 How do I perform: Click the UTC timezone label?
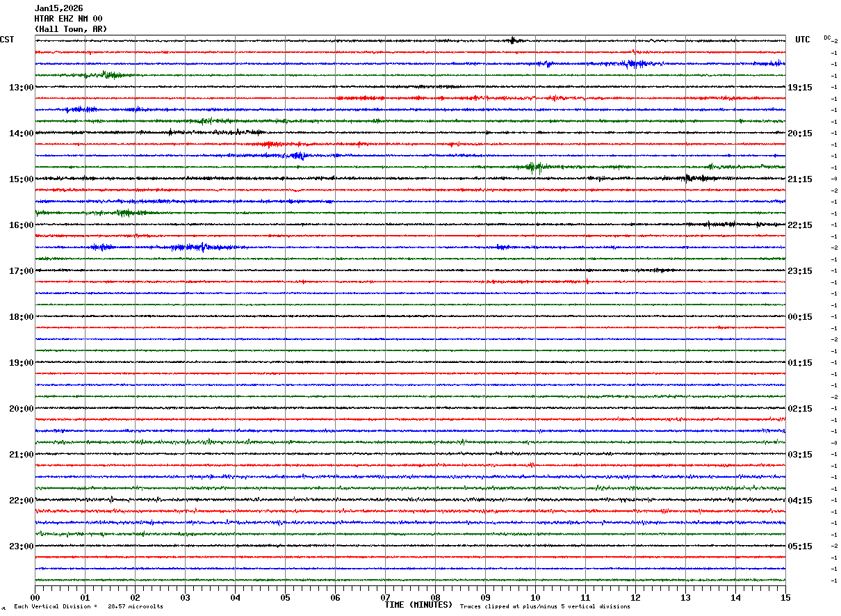pos(803,40)
